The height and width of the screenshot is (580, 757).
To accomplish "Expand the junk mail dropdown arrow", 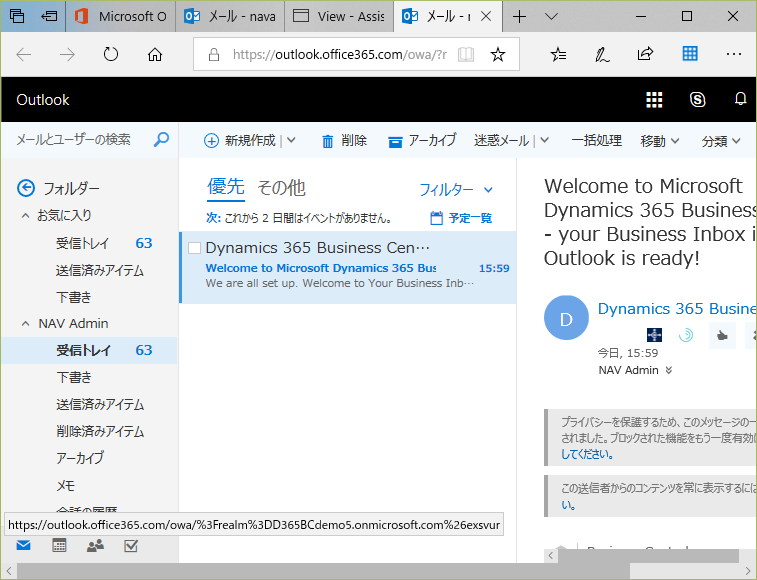I will point(545,141).
